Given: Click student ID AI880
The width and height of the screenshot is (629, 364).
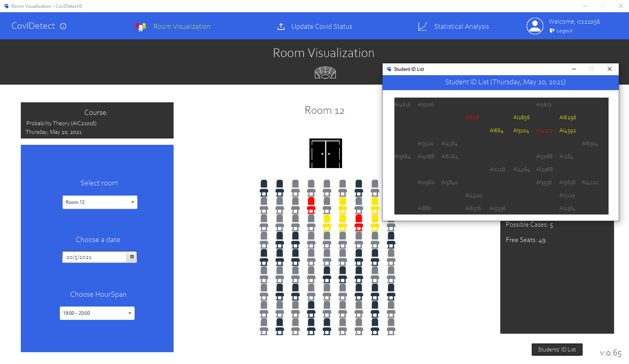Looking at the screenshot, I should [424, 208].
